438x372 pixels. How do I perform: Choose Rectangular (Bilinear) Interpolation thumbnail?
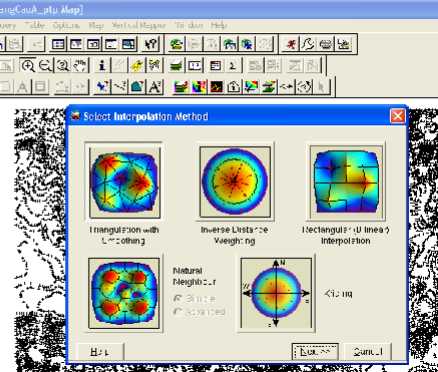pos(347,182)
